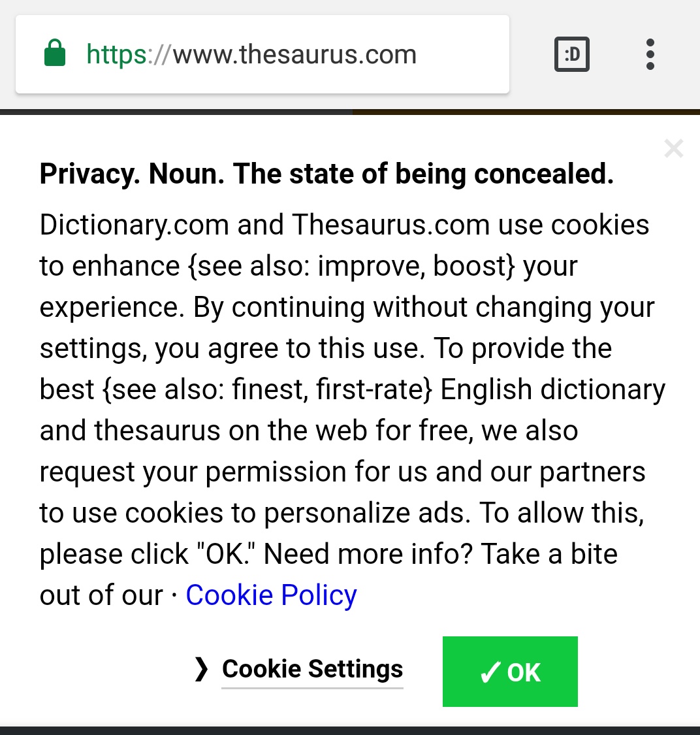
Task: Dismiss the cookie banner with the X
Action: pos(674,148)
